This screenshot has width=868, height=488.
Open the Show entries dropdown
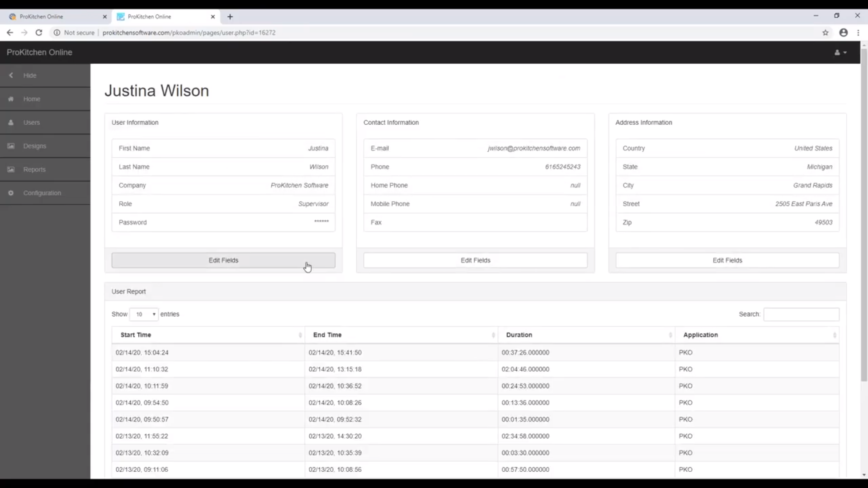pos(144,314)
